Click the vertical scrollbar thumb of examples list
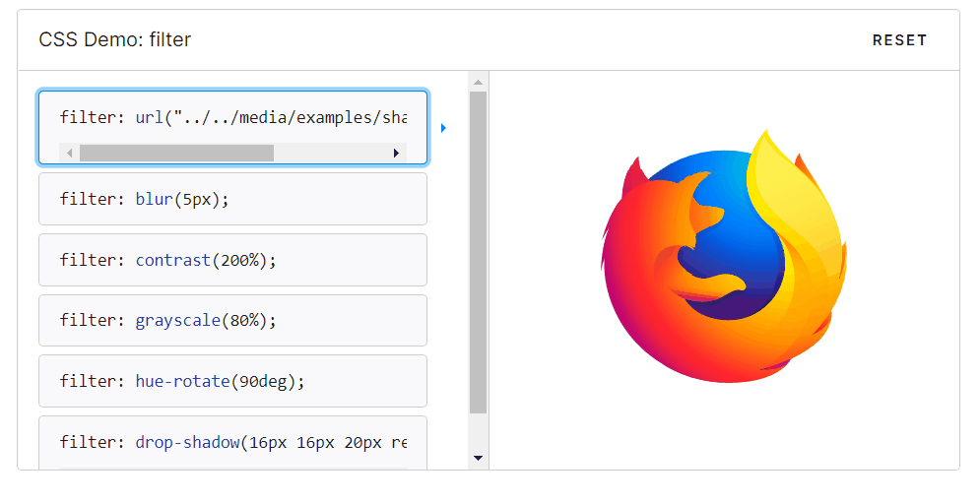 coord(478,252)
